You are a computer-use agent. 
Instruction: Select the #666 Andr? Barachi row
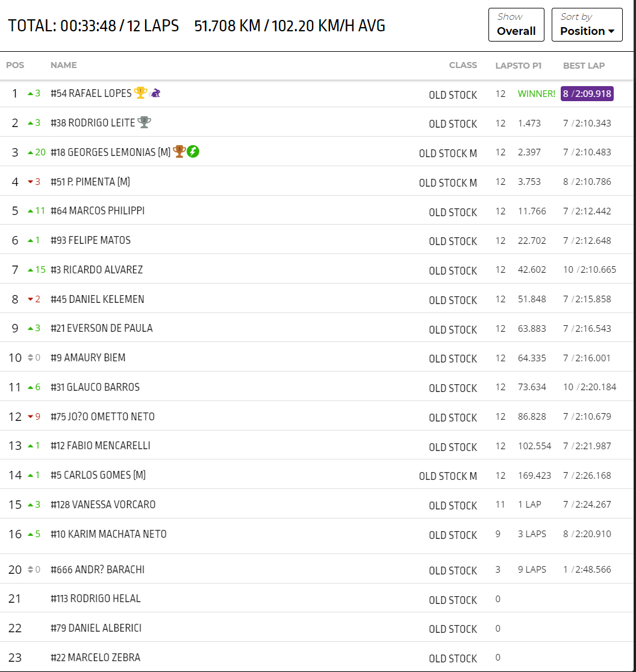98,570
